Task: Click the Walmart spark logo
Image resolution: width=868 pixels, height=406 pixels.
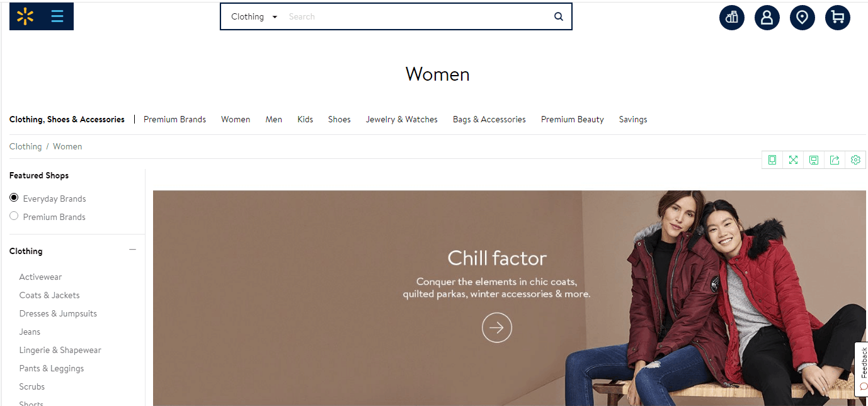Action: (x=25, y=16)
